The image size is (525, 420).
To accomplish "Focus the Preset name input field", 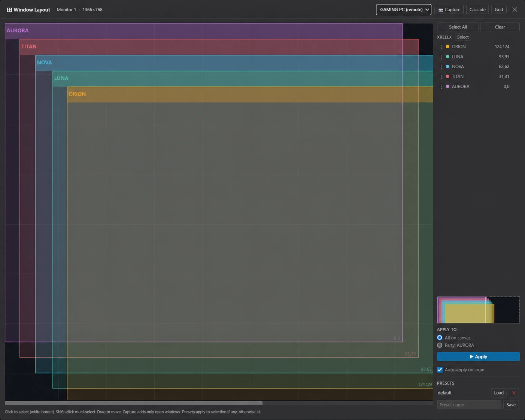I will pyautogui.click(x=469, y=405).
